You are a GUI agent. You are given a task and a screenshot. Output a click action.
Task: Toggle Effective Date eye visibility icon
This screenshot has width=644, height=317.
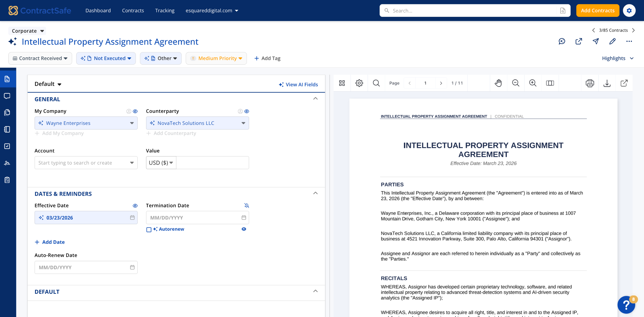135,206
